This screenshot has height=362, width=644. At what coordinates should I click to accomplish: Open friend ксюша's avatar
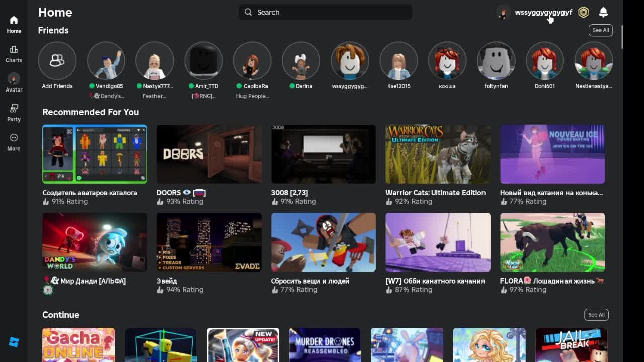point(447,61)
